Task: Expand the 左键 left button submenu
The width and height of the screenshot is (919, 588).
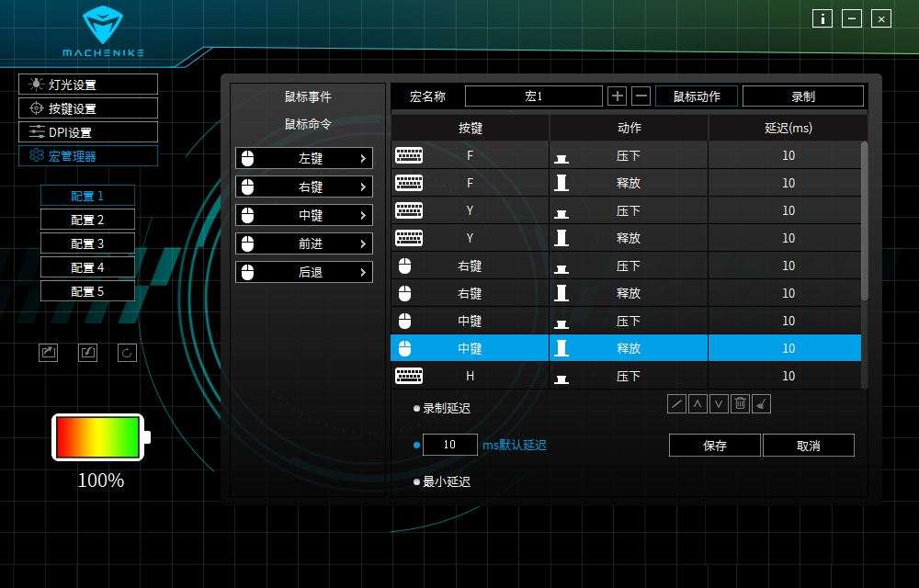Action: pos(303,158)
